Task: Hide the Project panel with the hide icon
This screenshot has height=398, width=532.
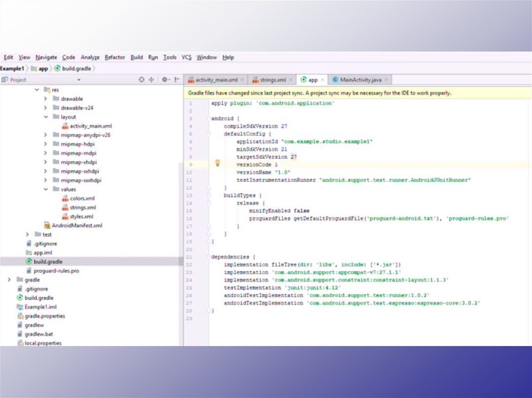Action: click(177, 80)
